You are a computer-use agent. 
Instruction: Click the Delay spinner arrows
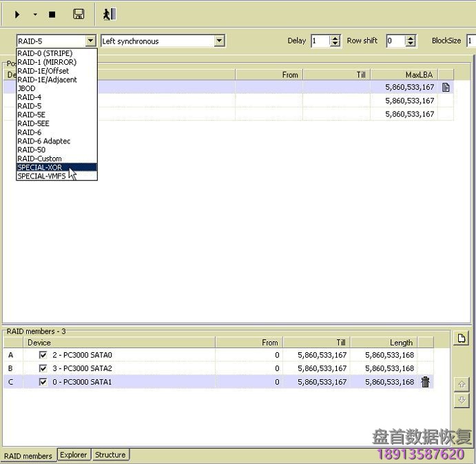coord(335,41)
